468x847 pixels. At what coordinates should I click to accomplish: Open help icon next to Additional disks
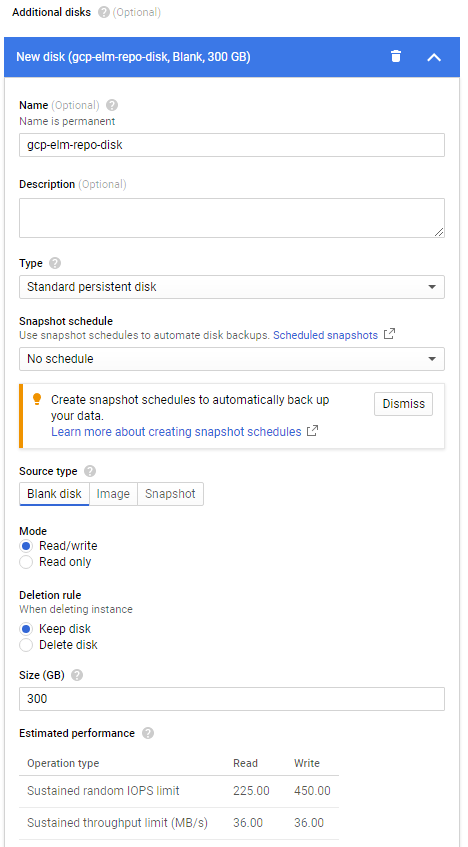coord(104,12)
